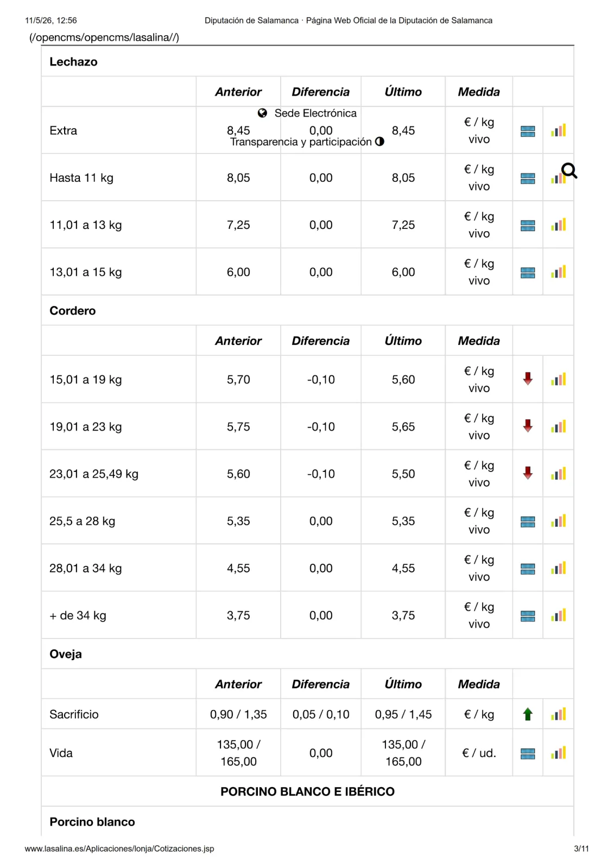Click the magnifying glass search icon
614x868 pixels.
pos(569,171)
